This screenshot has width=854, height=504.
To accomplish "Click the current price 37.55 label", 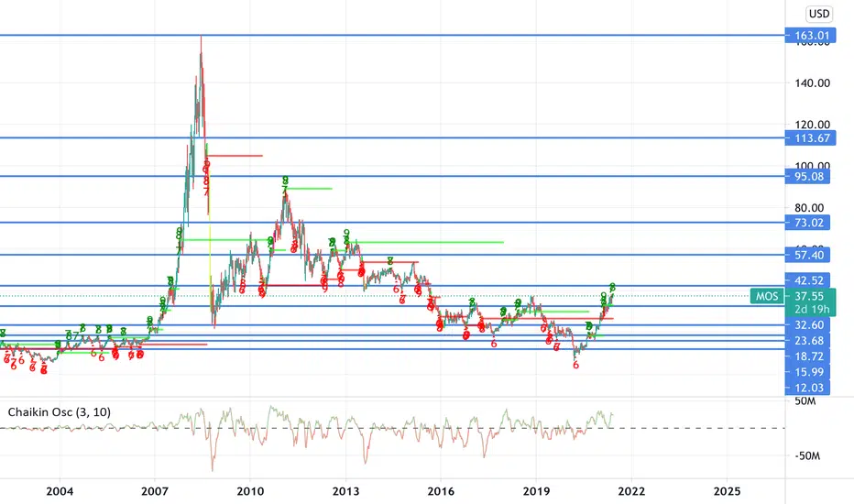I will (808, 296).
